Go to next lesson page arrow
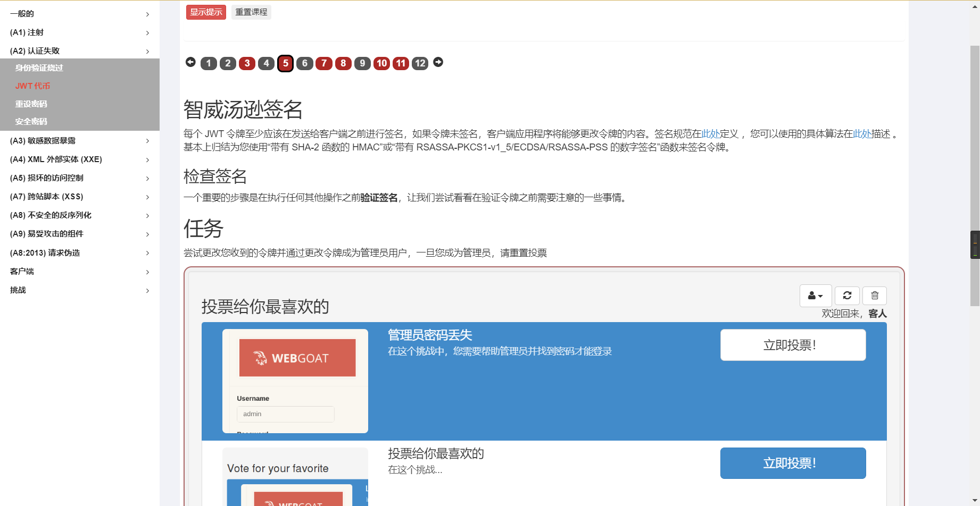This screenshot has width=980, height=506. [x=438, y=62]
